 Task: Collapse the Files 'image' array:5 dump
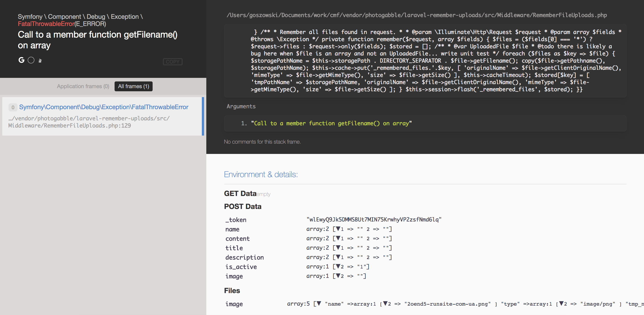point(319,304)
